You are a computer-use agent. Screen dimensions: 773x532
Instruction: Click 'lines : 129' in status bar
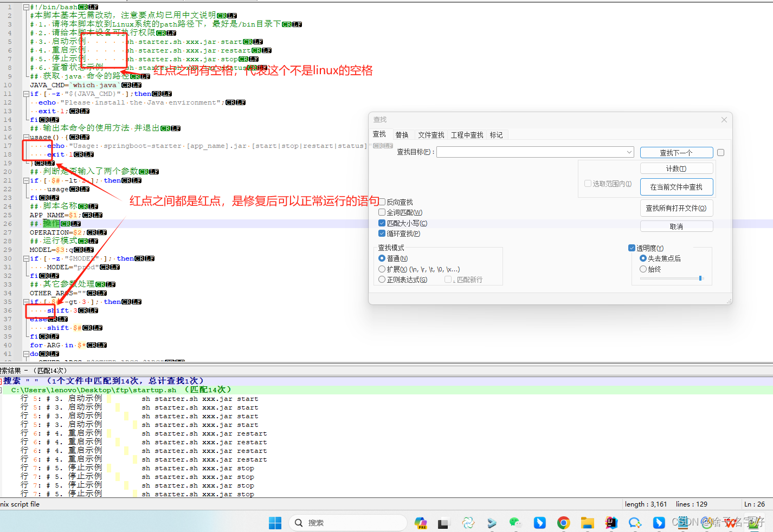point(692,504)
